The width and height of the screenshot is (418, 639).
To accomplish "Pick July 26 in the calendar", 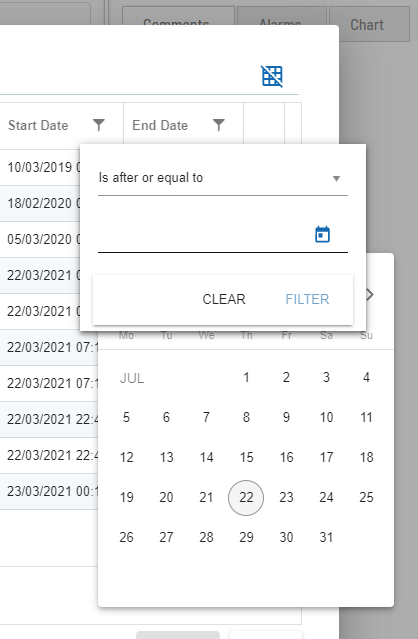I will (126, 537).
